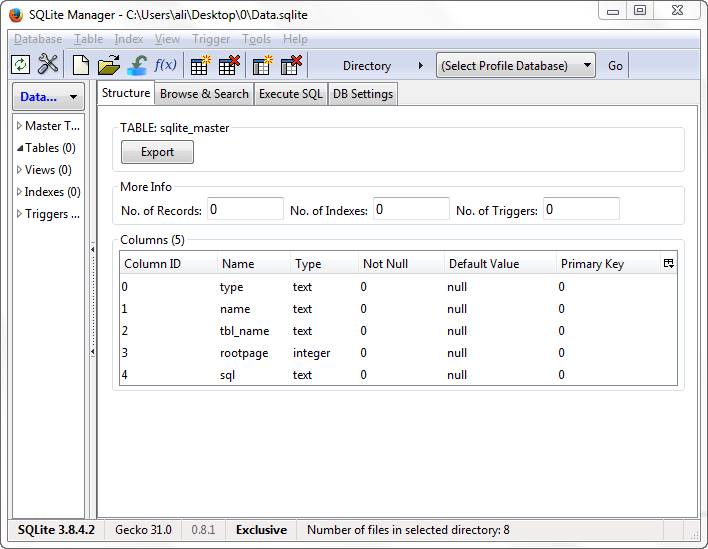Image resolution: width=708 pixels, height=549 pixels.
Task: Switch to the Browse & Search tab
Action: [204, 94]
